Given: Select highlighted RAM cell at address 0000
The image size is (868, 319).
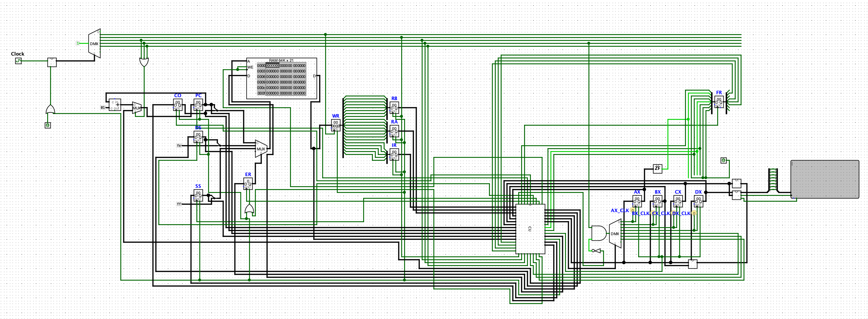Looking at the screenshot, I should [x=273, y=66].
